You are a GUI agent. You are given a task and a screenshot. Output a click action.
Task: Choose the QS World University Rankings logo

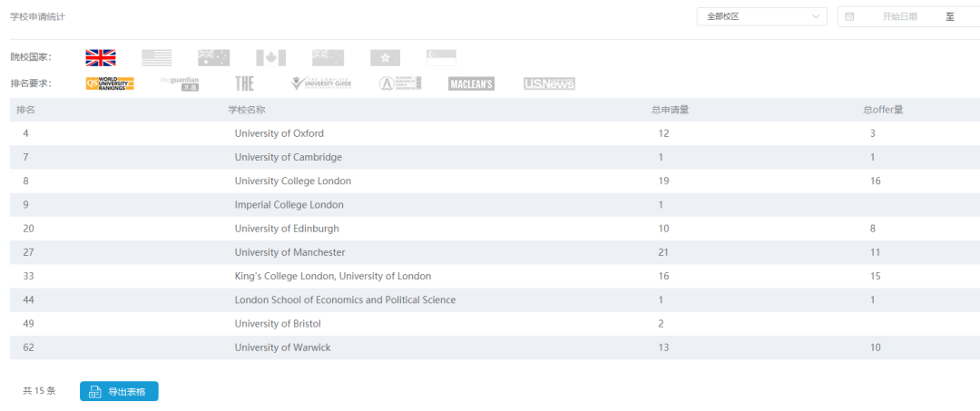110,83
